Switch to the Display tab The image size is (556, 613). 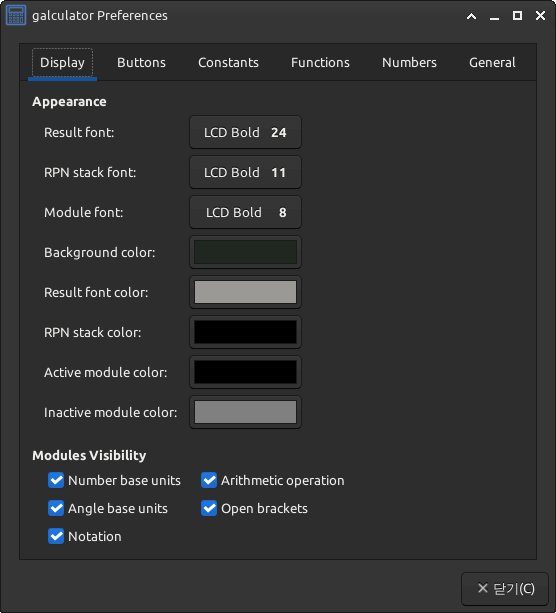pos(63,63)
